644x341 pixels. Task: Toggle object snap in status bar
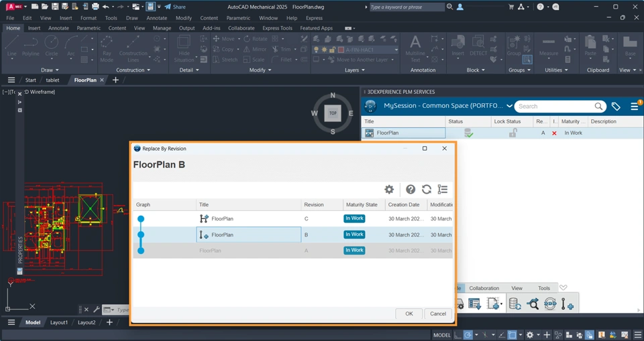pos(512,335)
